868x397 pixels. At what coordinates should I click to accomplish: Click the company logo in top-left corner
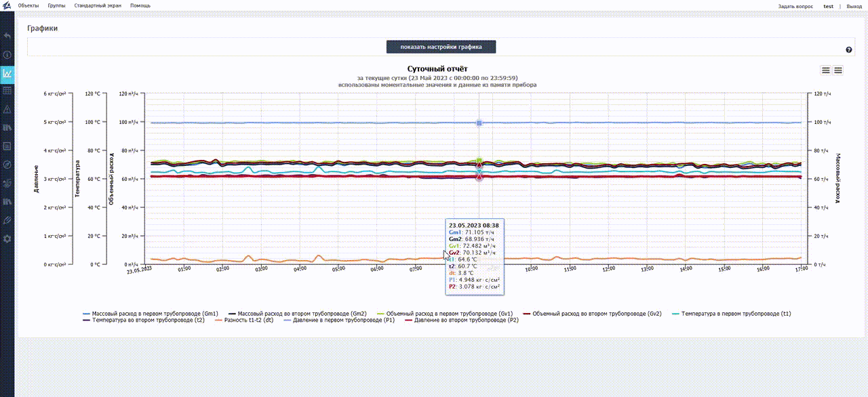[x=7, y=6]
